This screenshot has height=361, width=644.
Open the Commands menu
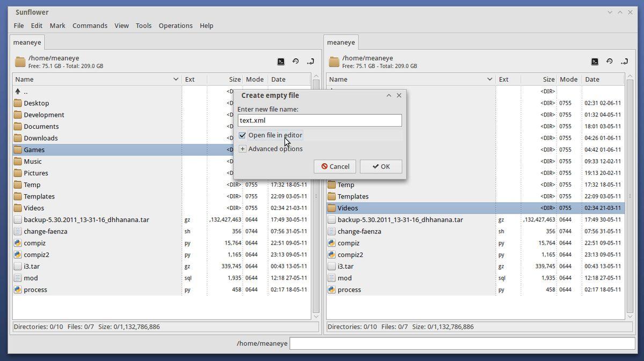pyautogui.click(x=90, y=26)
